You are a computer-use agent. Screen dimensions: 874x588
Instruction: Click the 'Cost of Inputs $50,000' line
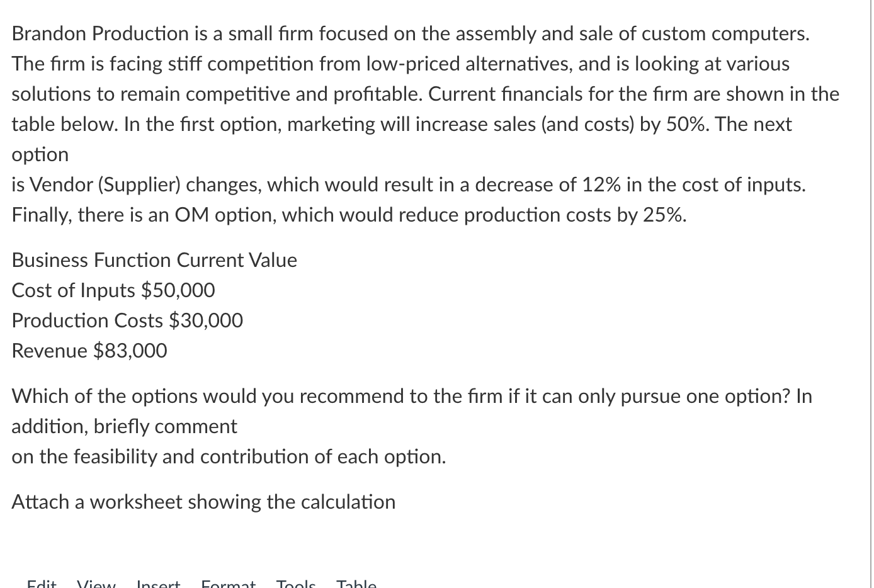[113, 290]
